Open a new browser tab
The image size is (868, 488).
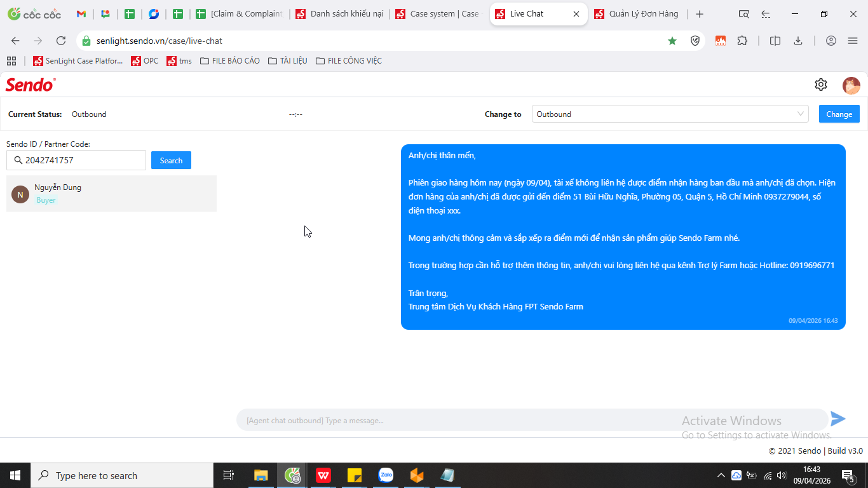(700, 14)
